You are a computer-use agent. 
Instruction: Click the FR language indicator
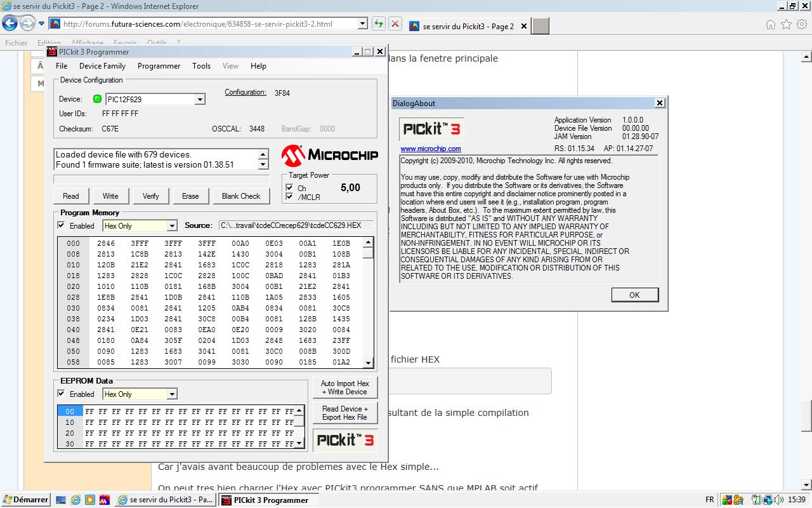click(x=710, y=500)
